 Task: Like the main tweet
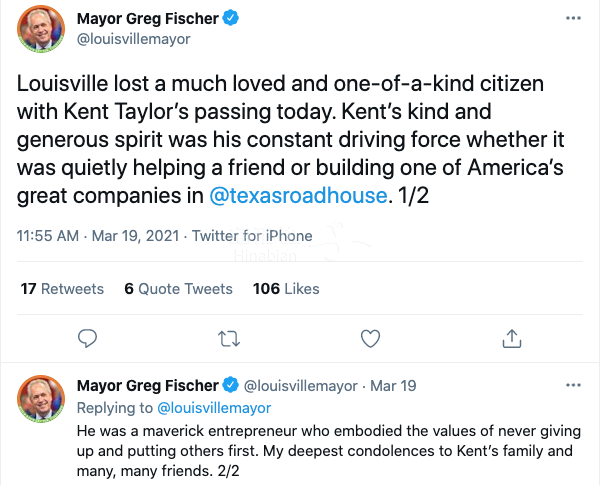click(370, 337)
